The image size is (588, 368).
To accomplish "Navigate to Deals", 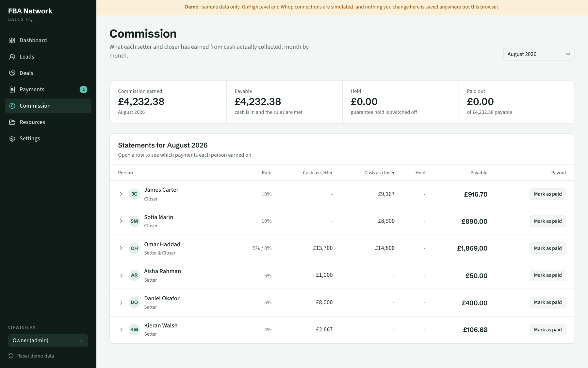I will [x=48, y=73].
